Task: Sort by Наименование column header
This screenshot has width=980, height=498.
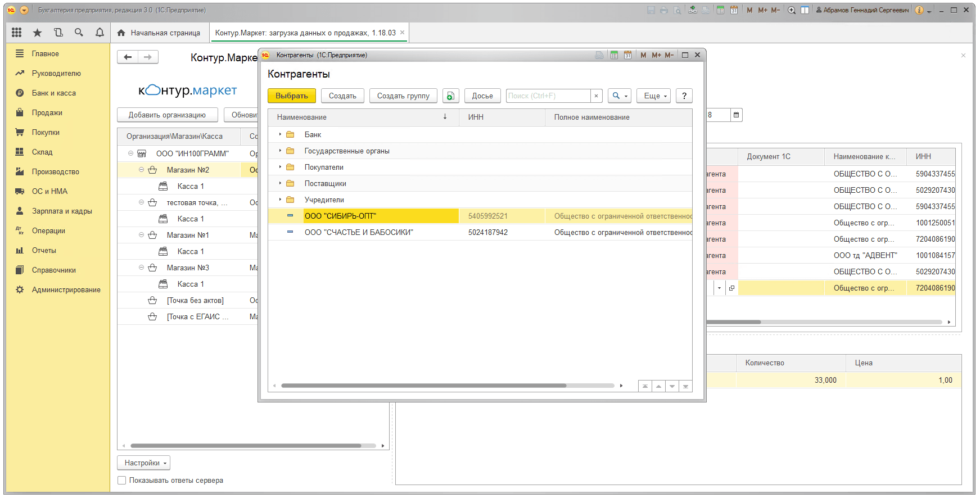Action: 364,117
